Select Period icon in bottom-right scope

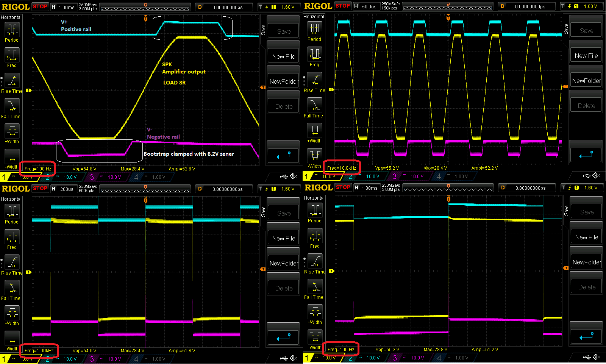315,210
